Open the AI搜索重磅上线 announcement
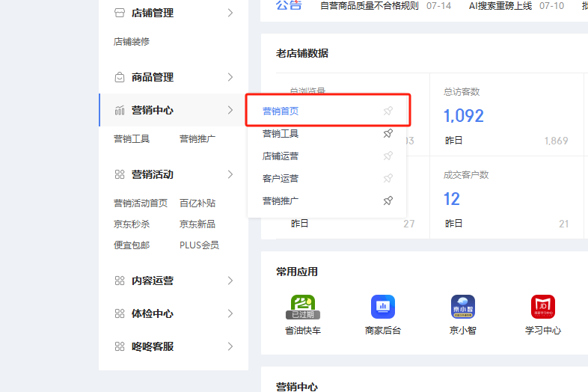This screenshot has height=392, width=588. [500, 6]
